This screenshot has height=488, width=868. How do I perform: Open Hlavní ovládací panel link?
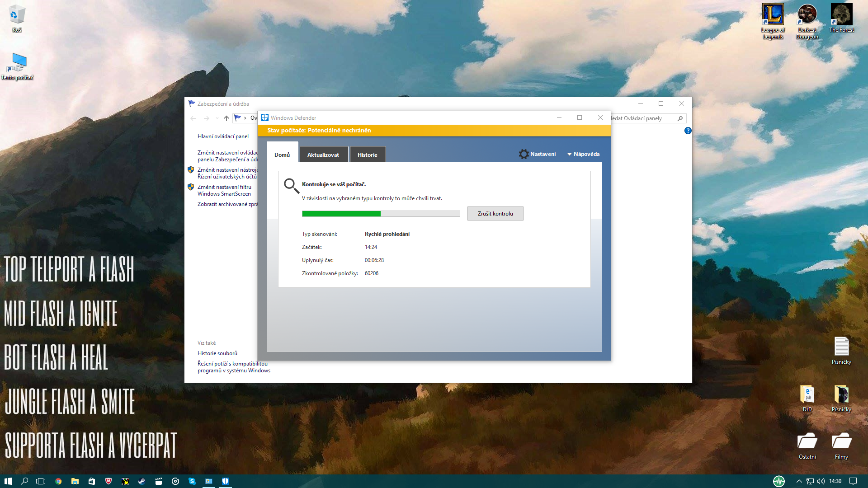pyautogui.click(x=223, y=136)
